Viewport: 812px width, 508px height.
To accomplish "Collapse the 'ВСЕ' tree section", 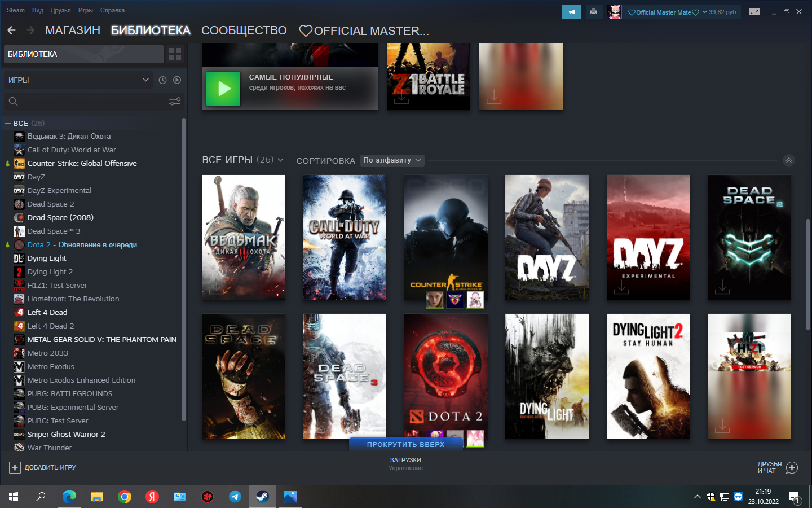I will [8, 123].
